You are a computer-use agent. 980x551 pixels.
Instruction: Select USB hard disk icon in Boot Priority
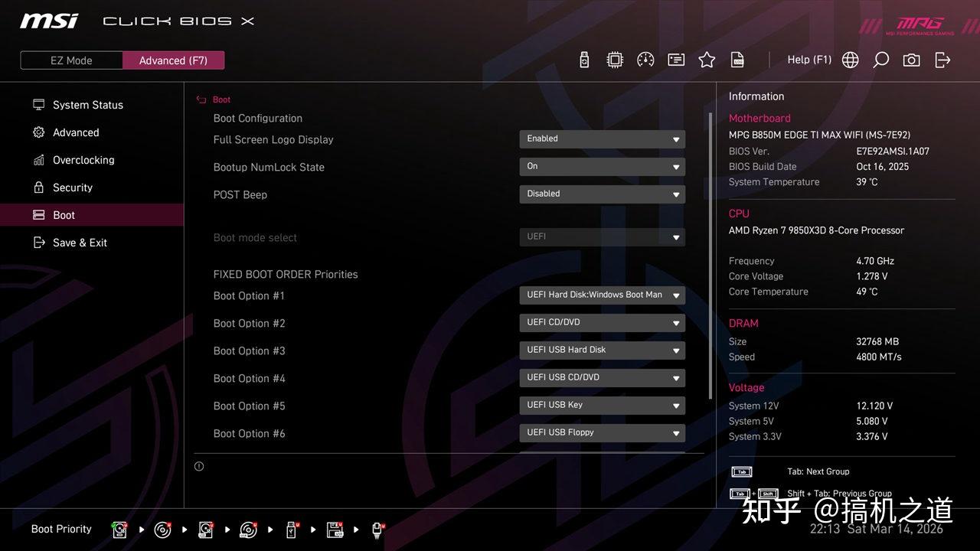point(206,530)
